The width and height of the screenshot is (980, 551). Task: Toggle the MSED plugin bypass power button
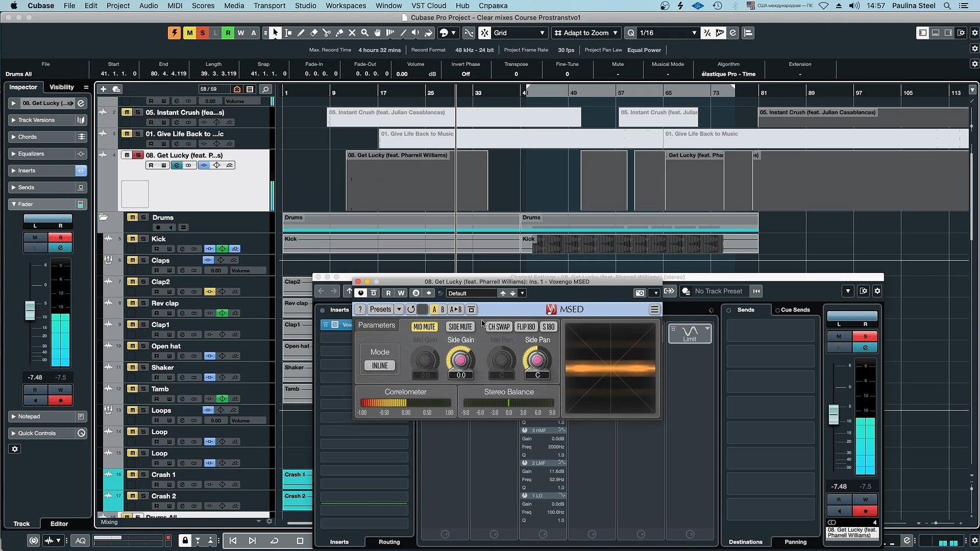(x=361, y=293)
